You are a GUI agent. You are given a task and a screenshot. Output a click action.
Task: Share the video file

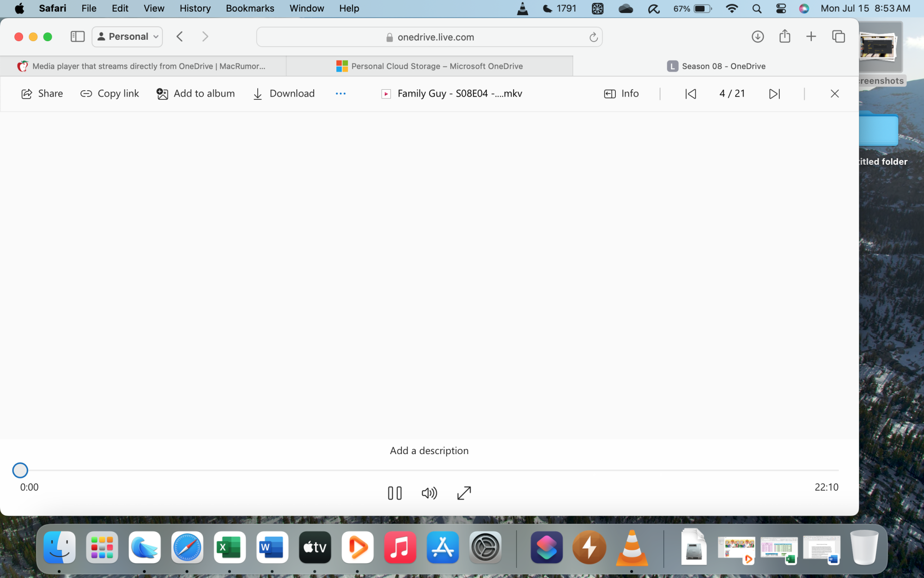42,94
